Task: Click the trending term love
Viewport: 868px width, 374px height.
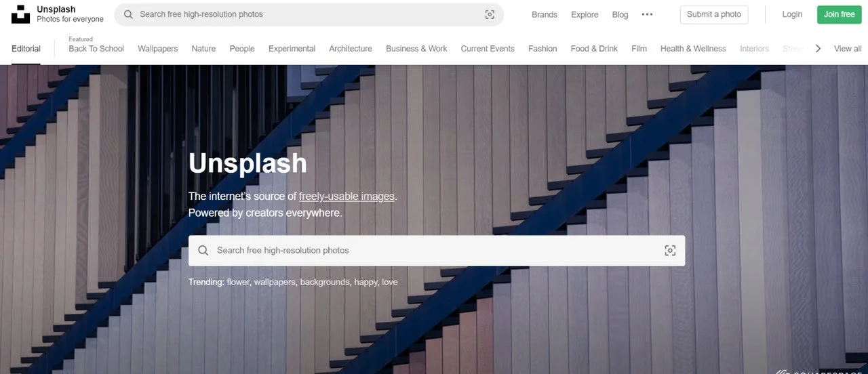Action: tap(390, 282)
